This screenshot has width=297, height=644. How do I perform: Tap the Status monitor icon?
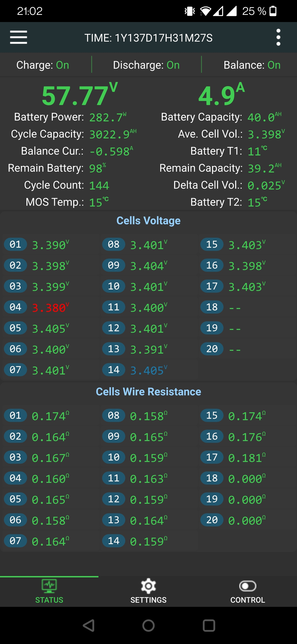[x=49, y=586]
